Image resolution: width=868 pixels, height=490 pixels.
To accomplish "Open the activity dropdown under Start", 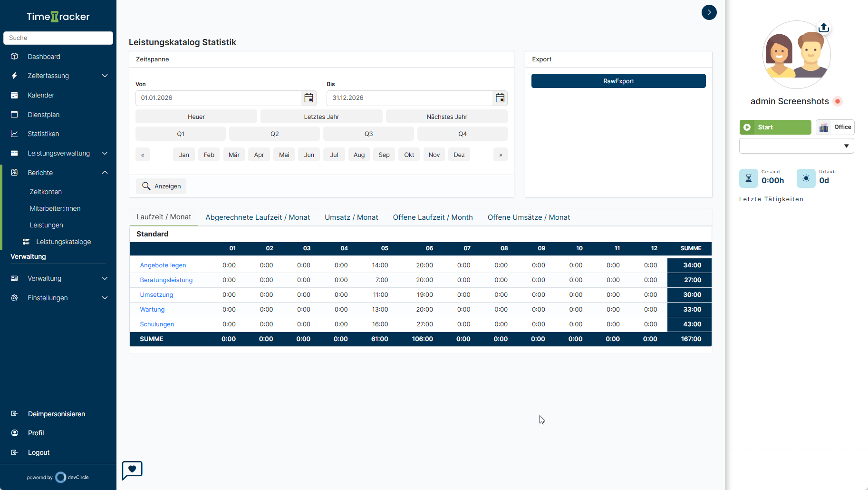I will (x=797, y=146).
